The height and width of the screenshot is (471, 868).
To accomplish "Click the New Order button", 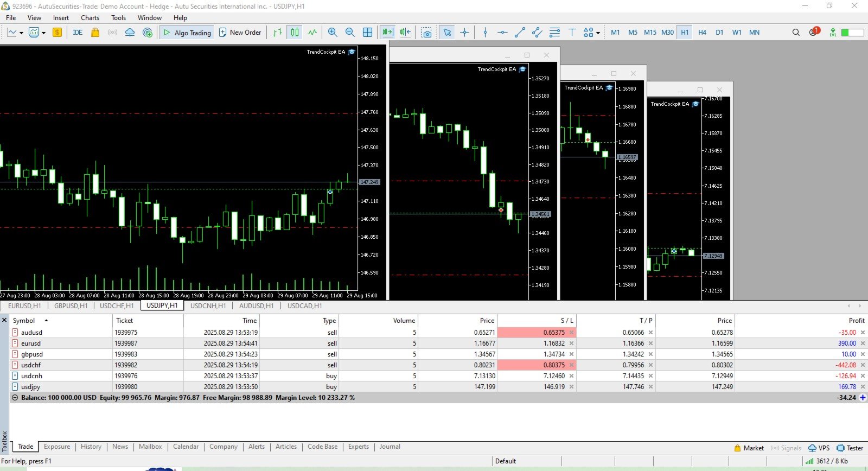I will [240, 33].
